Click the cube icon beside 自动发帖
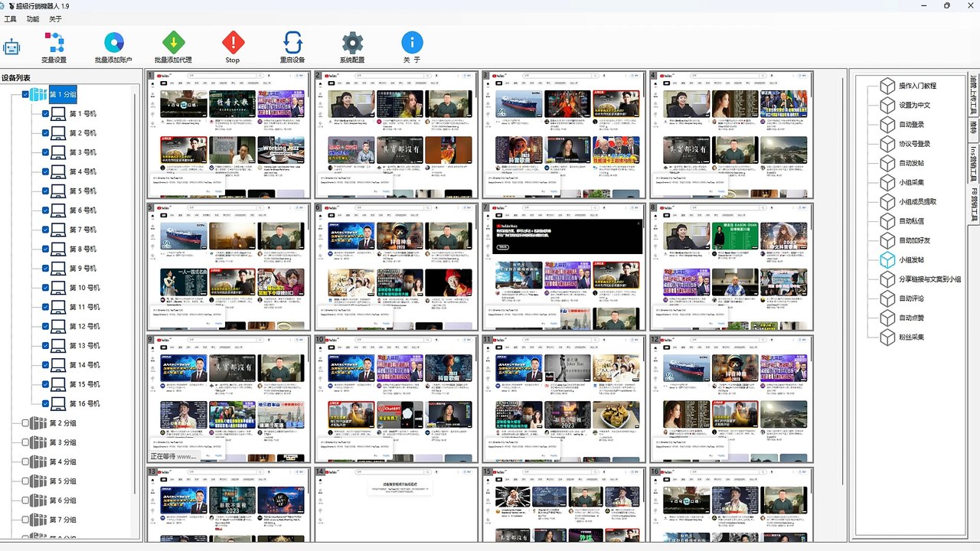This screenshot has width=980, height=551. coord(887,163)
